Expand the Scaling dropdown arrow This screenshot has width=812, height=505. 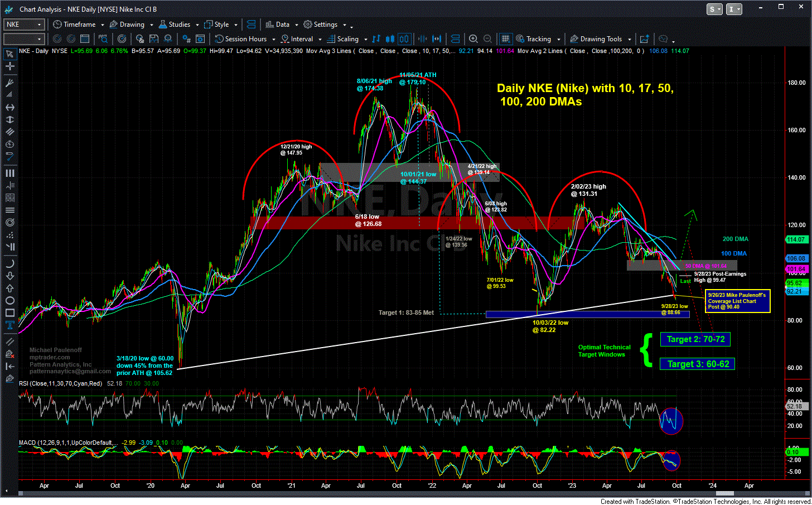pyautogui.click(x=365, y=39)
